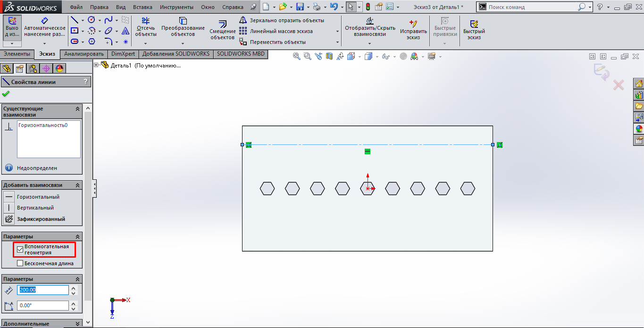Open dropdown under Отобразить/Скрыть взаимосвязи
This screenshot has height=328, width=644.
[x=370, y=43]
